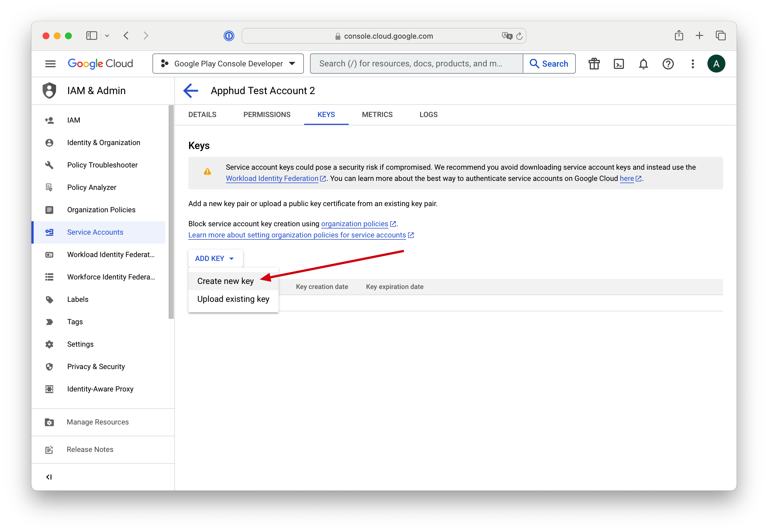Select Service Accounts in the sidebar

[x=95, y=232]
